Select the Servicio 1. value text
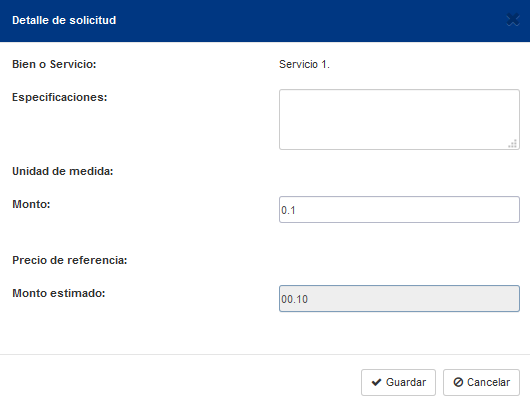This screenshot has width=530, height=407. [x=304, y=64]
